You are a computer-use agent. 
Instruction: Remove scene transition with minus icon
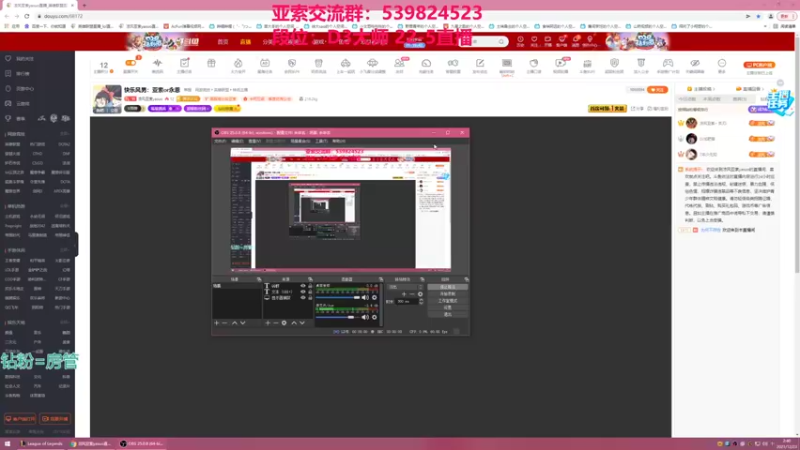(x=412, y=294)
